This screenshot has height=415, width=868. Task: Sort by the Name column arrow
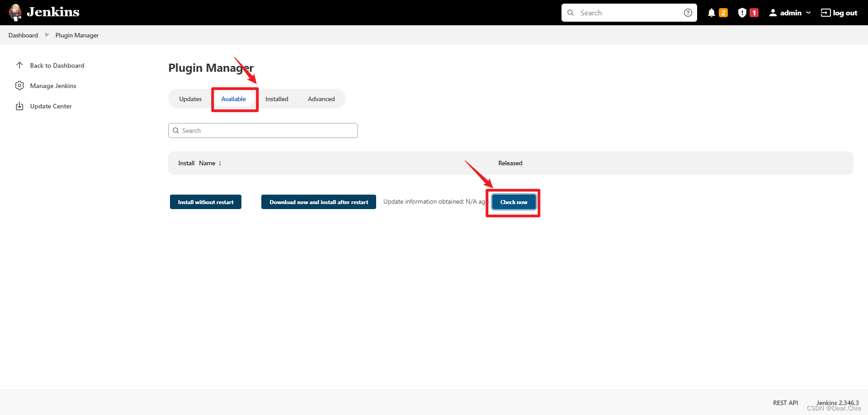pos(220,163)
